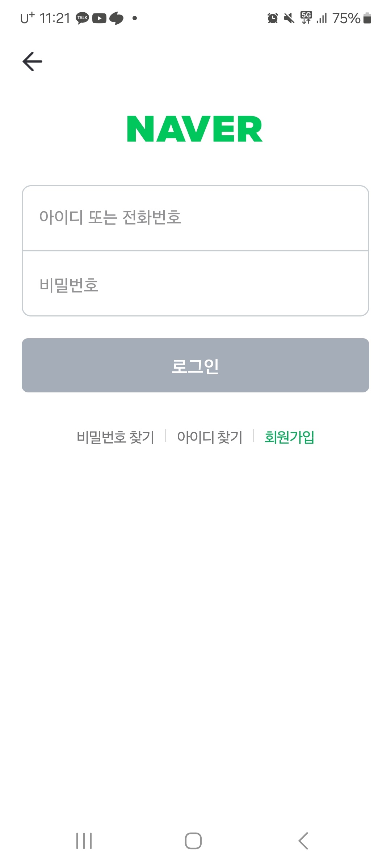Tap the muted sound status icon
Image resolution: width=391 pixels, height=868 pixels.
coord(289,18)
